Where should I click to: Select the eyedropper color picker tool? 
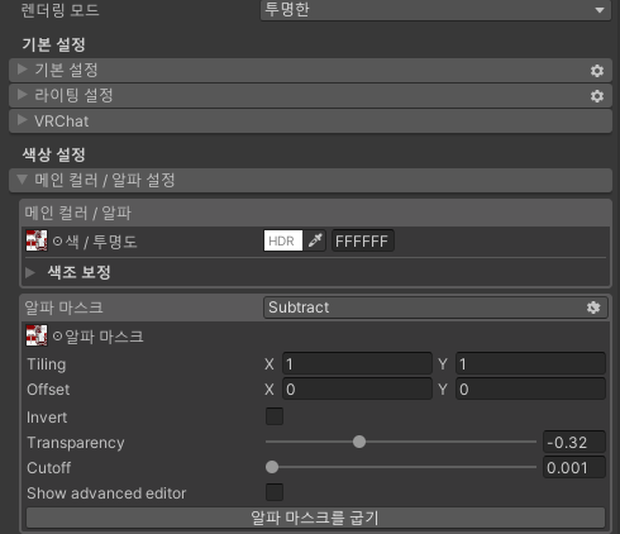(x=315, y=240)
